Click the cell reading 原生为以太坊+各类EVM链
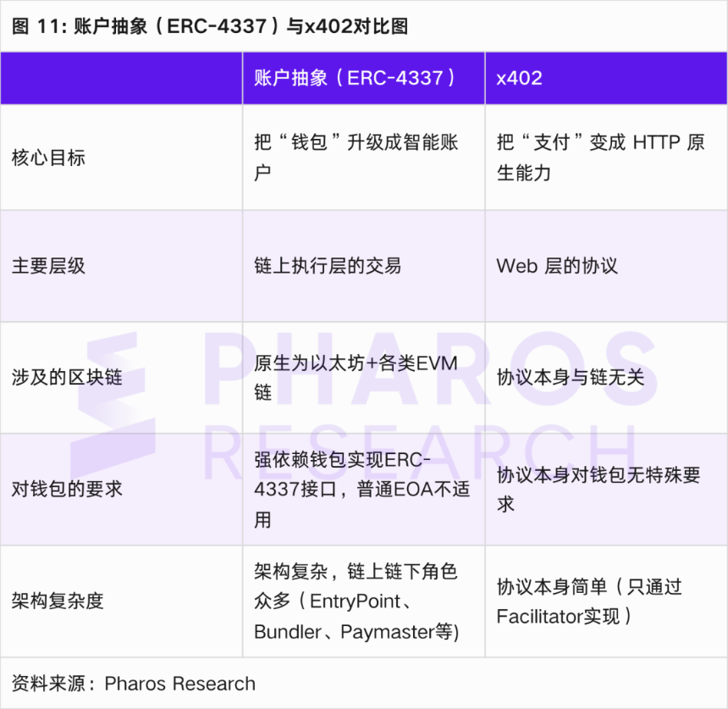Viewport: 728px width, 709px height. pyautogui.click(x=356, y=377)
